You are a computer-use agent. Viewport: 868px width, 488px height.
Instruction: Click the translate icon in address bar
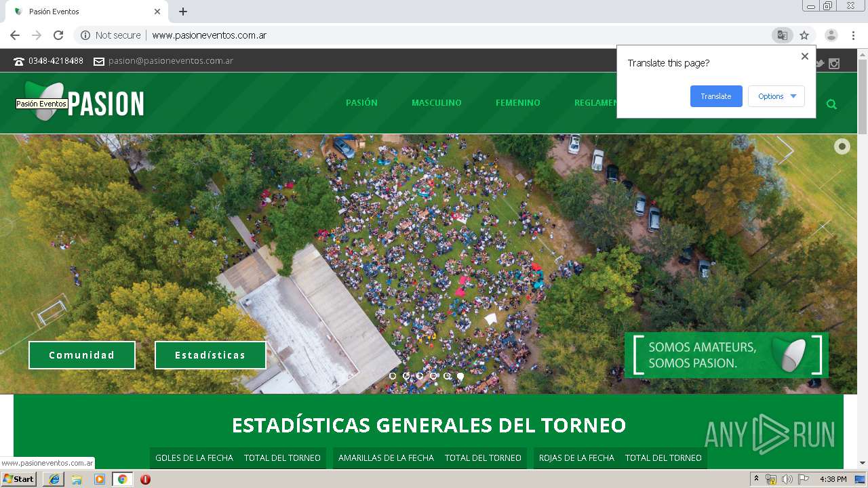click(x=783, y=35)
